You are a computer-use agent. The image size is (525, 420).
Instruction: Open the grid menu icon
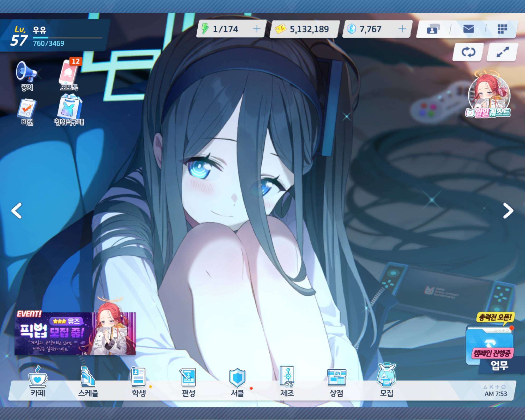(x=502, y=29)
